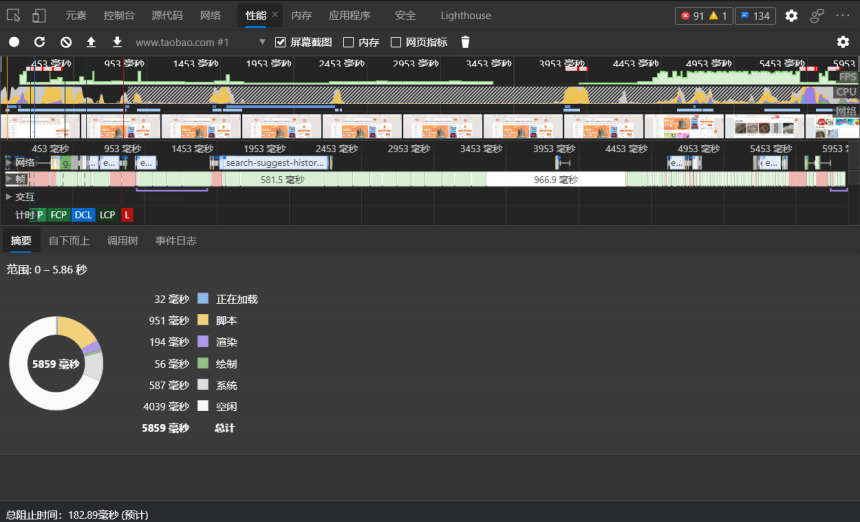Image resolution: width=860 pixels, height=522 pixels.
Task: Click the 绘制 green color swatch
Action: coord(203,363)
